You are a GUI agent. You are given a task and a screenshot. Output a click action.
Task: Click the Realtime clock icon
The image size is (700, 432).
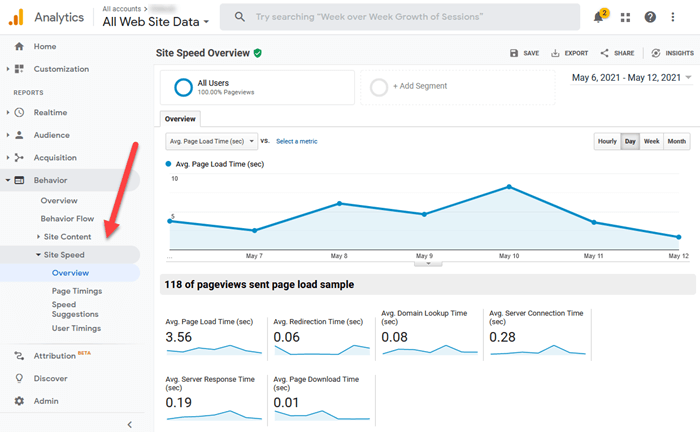click(x=19, y=112)
